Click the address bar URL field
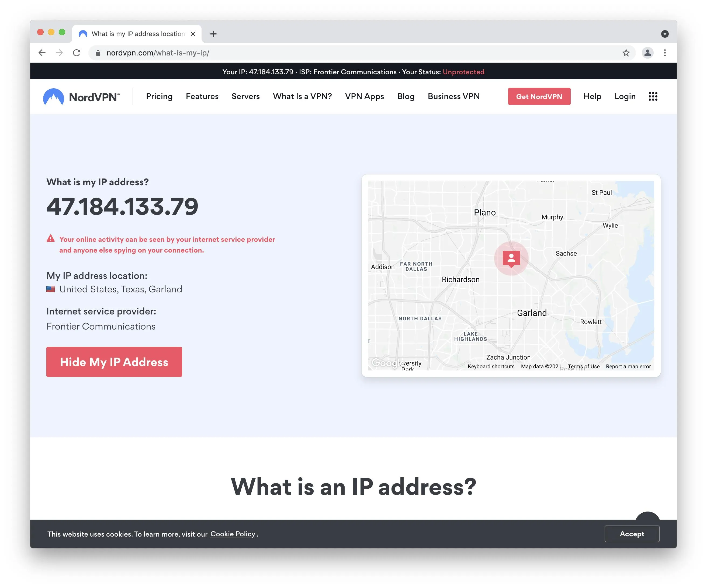This screenshot has width=707, height=588. pyautogui.click(x=303, y=53)
